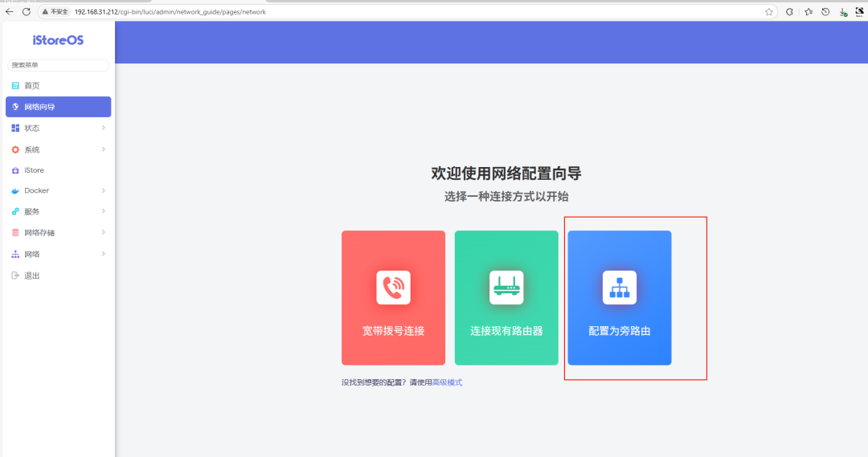Click the 网络 topology icon in sidebar
868x457 pixels.
click(x=15, y=255)
